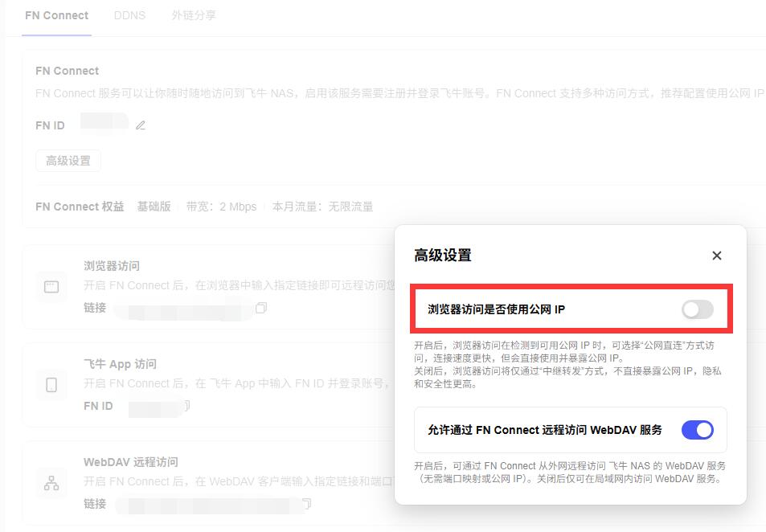Click the browser window icon beside 浏览器访问
Image resolution: width=766 pixels, height=532 pixels.
[51, 287]
